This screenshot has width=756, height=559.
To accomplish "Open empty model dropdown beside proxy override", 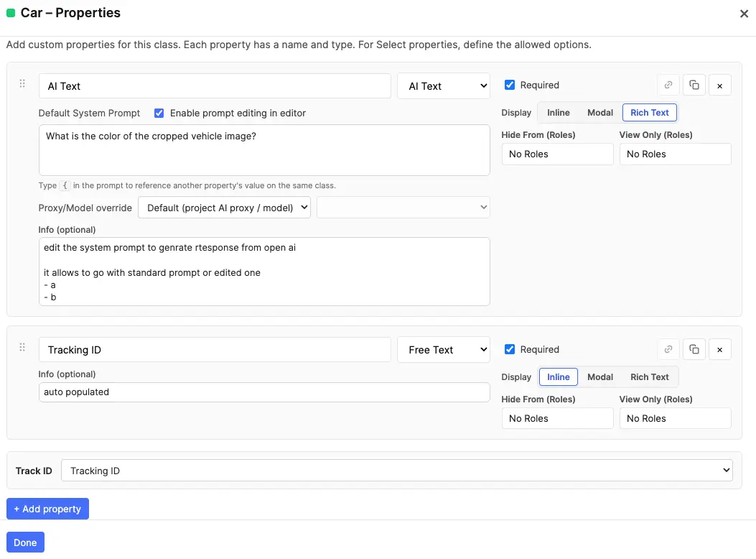I will [x=403, y=208].
